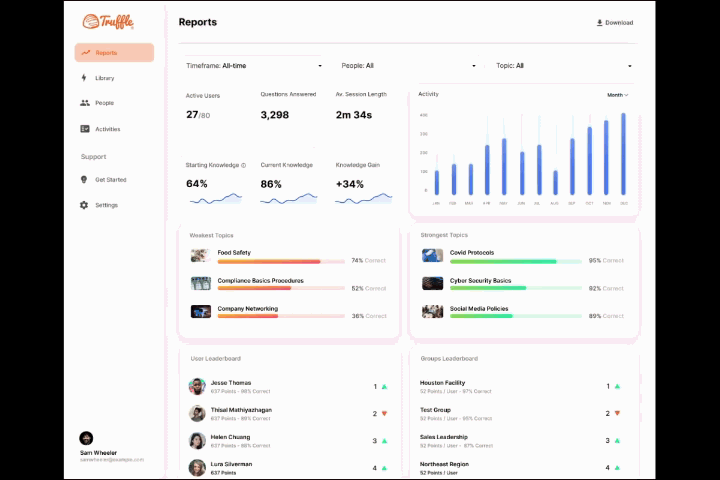Image resolution: width=720 pixels, height=480 pixels.
Task: Open Settings via the gear icon
Action: (84, 205)
